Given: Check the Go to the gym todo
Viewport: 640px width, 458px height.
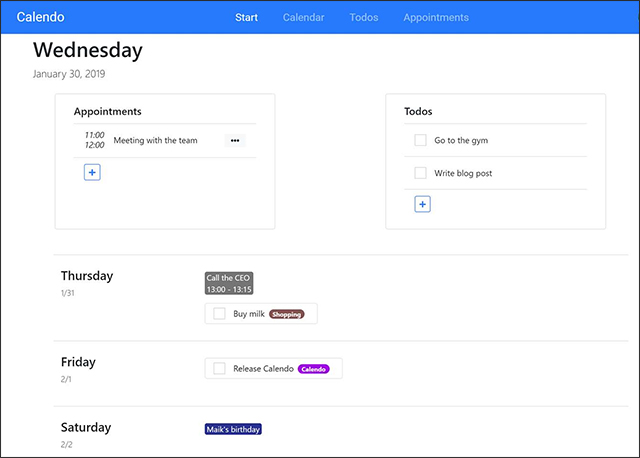Looking at the screenshot, I should click(x=420, y=140).
